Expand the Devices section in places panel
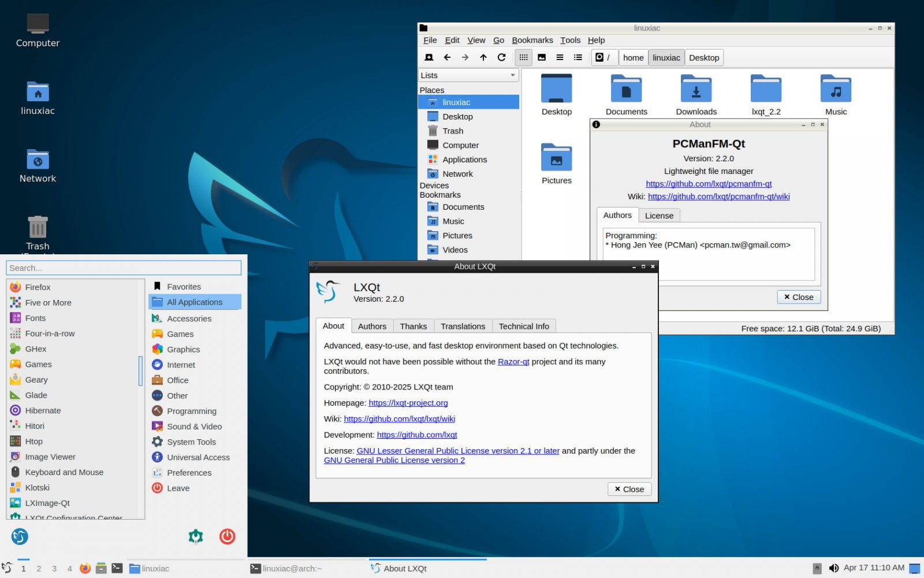The image size is (924, 578). click(x=434, y=186)
